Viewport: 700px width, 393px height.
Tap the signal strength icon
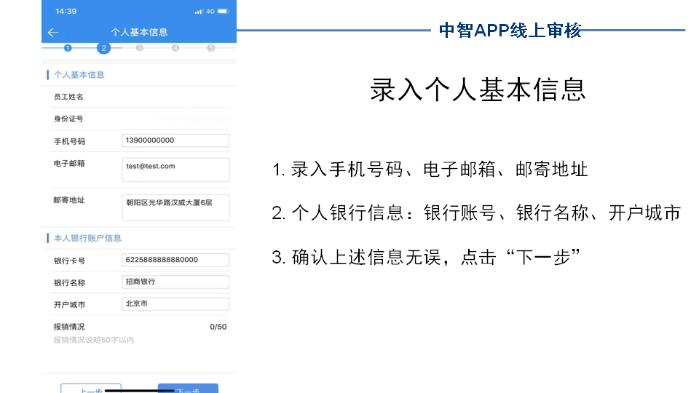[199, 11]
